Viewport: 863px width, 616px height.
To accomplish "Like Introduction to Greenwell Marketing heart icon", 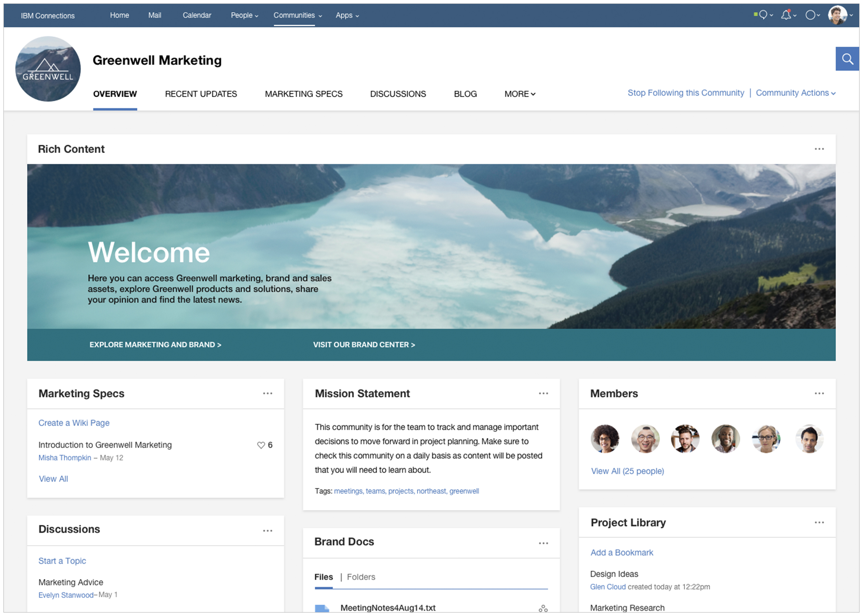I will click(x=261, y=445).
